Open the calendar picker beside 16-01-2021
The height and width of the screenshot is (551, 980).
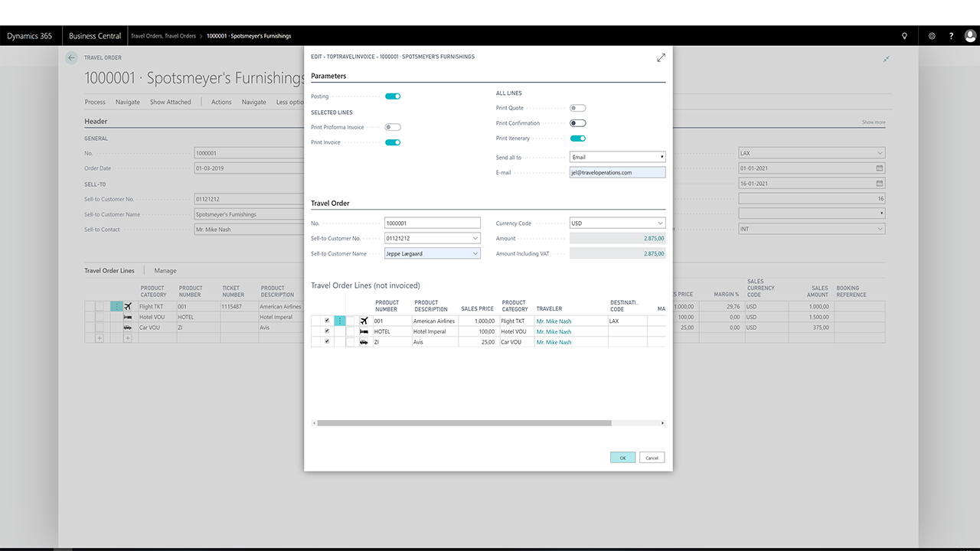880,184
